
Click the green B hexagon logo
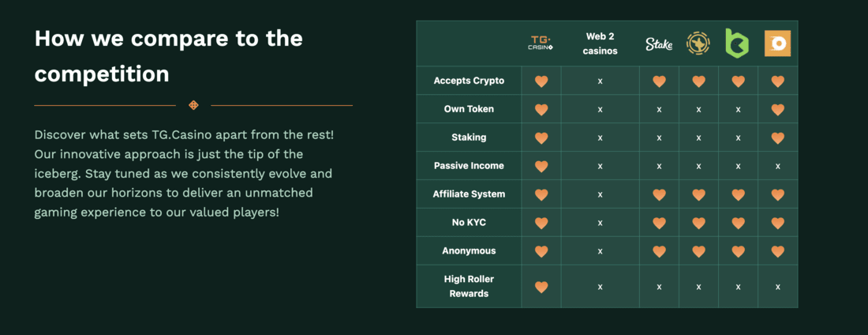click(x=737, y=43)
